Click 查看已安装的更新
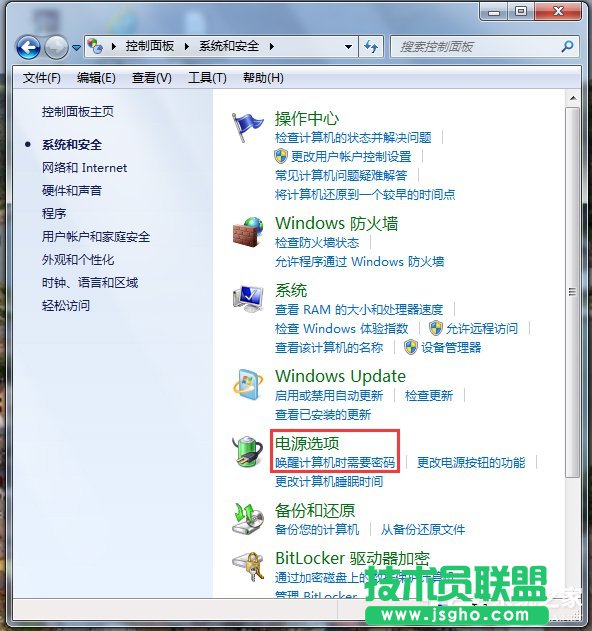This screenshot has width=592, height=631. (x=323, y=414)
